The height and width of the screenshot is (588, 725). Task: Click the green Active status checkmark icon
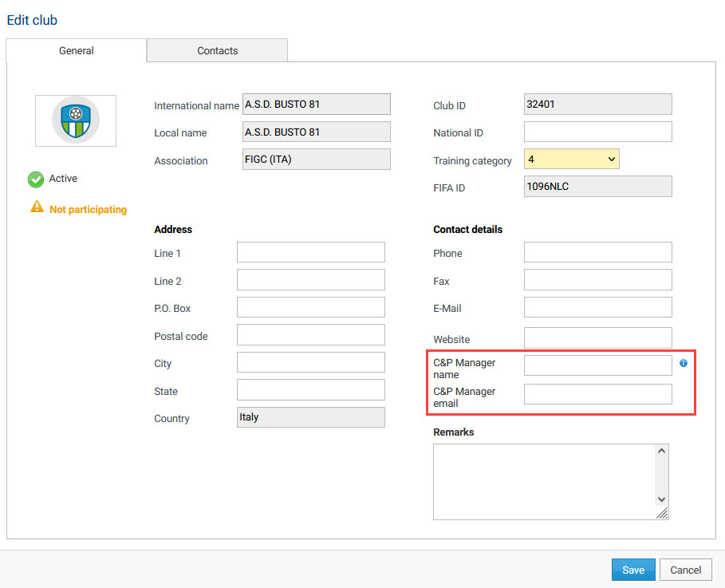point(36,179)
